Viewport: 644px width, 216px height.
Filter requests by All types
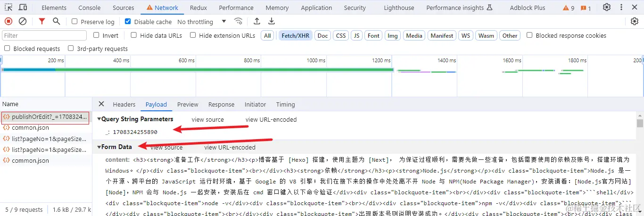coord(267,35)
